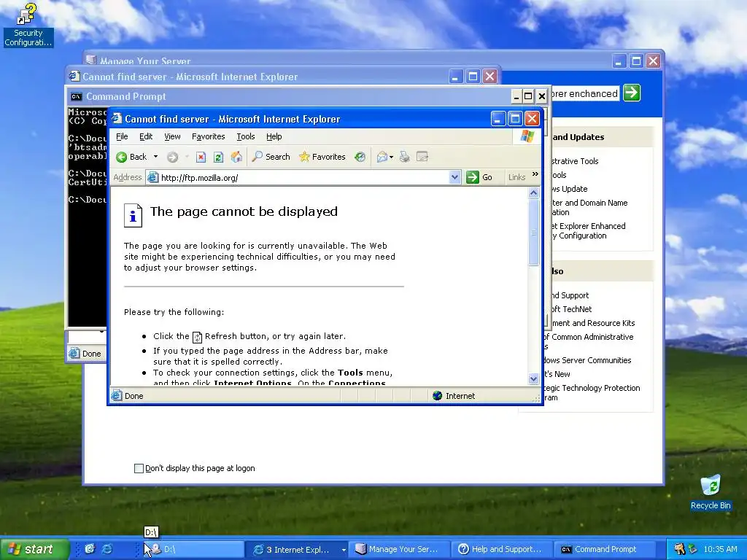Click the Forward arrow icon in IE toolbar
The width and height of the screenshot is (747, 560).
tap(172, 157)
